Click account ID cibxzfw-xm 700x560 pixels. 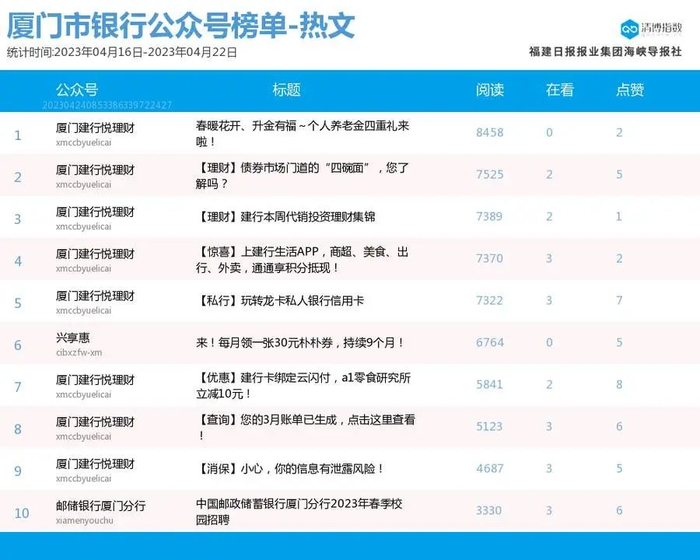79,352
